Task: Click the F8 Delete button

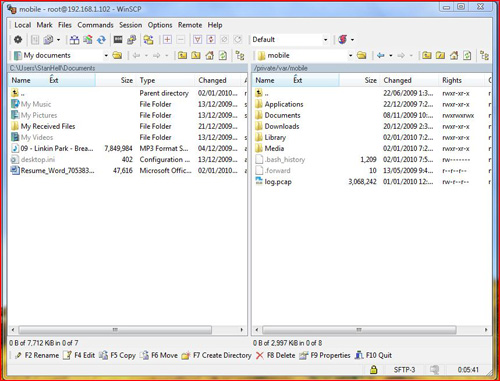Action: coord(275,355)
